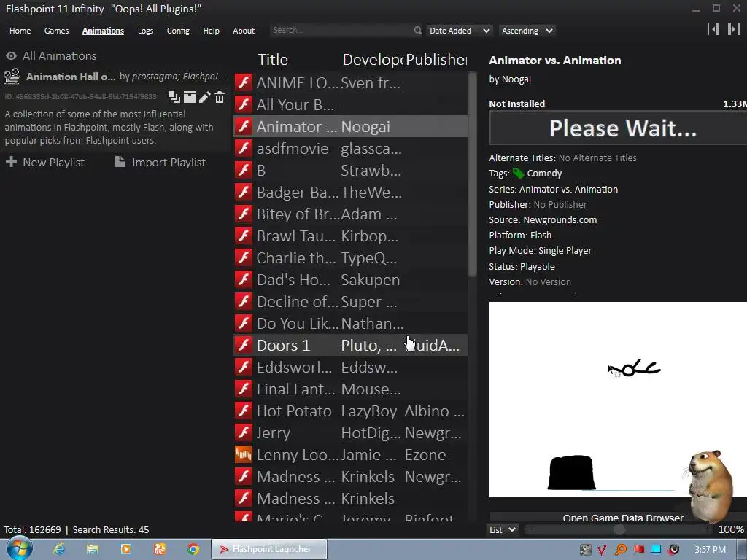Image resolution: width=747 pixels, height=560 pixels.
Task: Select the All Your B... row title
Action: click(295, 104)
